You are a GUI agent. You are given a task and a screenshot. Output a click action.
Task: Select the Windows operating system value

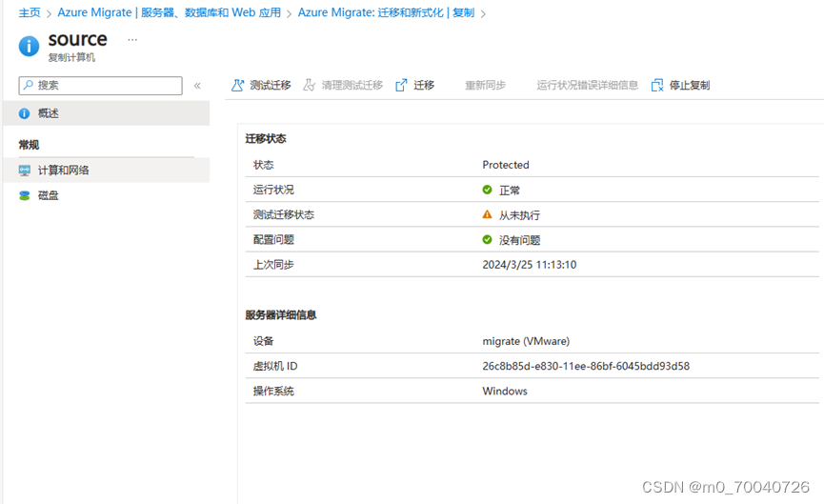(505, 391)
